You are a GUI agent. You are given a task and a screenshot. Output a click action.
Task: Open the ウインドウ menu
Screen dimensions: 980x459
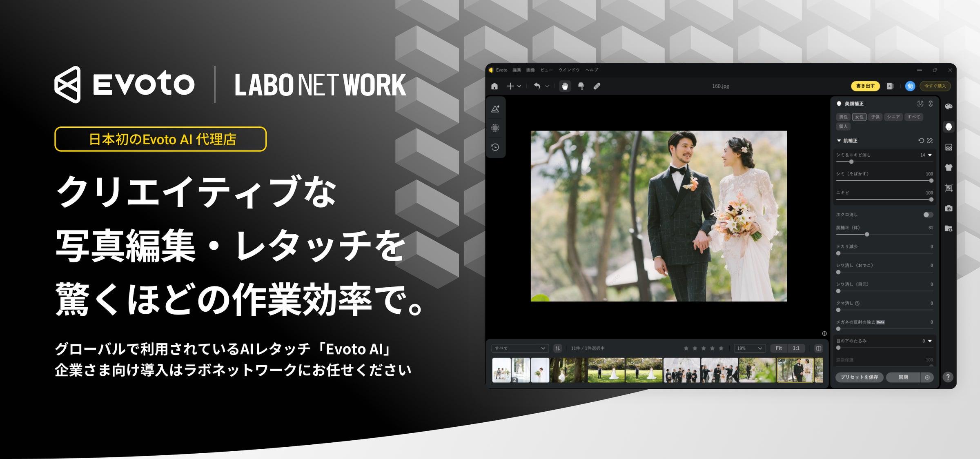(569, 70)
